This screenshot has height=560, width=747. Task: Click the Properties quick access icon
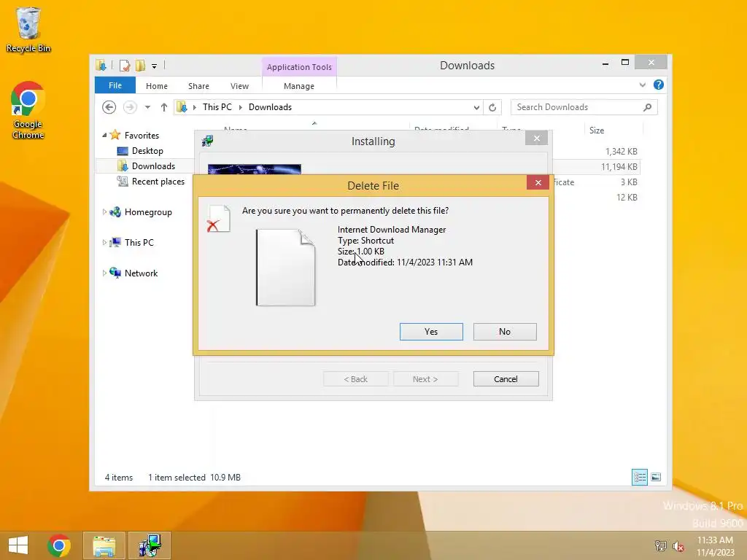pyautogui.click(x=124, y=66)
